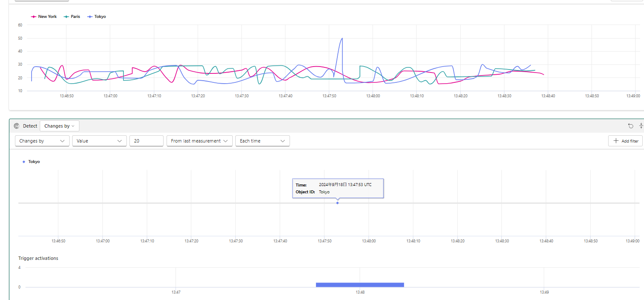644x300 pixels.
Task: Click the Detect section label
Action: coord(30,126)
